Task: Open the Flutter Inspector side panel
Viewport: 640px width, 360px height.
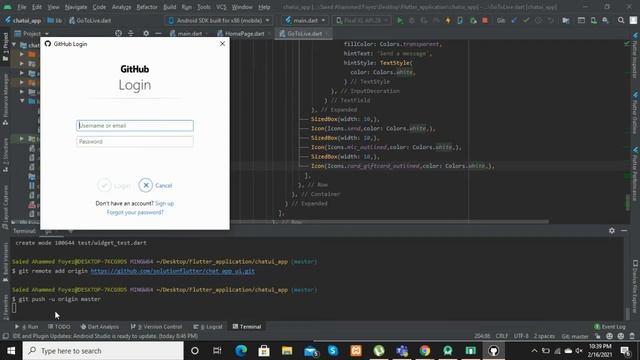Action: [636, 56]
